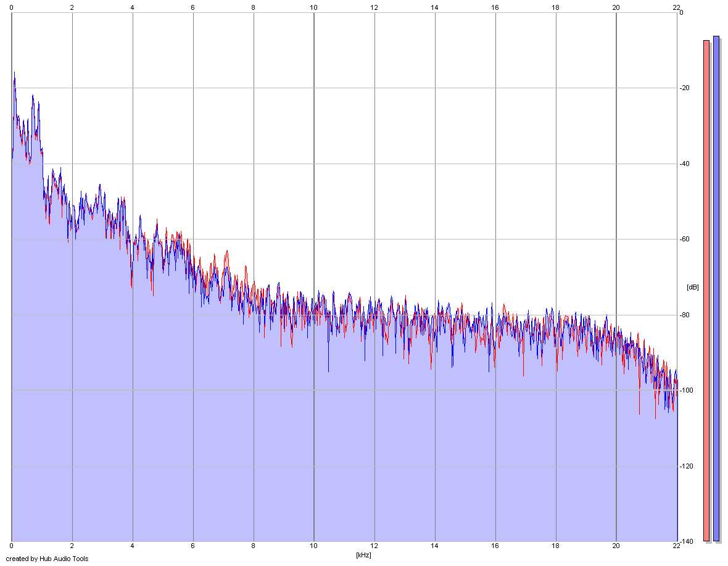Click the 14 kHz tick label below the graph
728x566 pixels.
[434, 546]
